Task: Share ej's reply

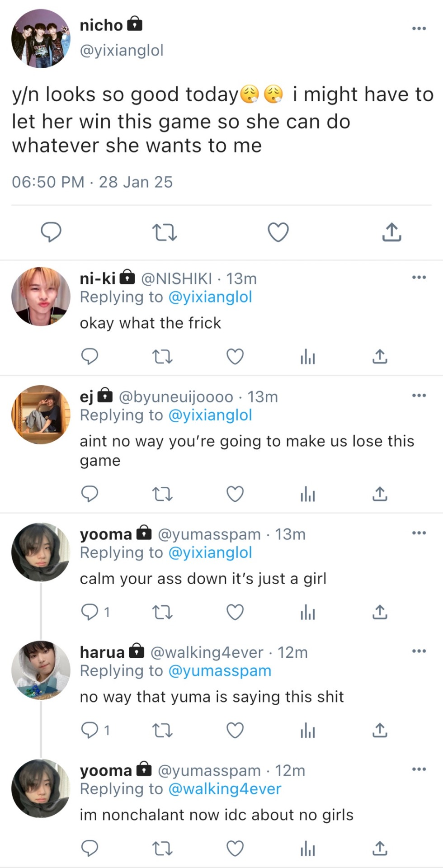Action: pyautogui.click(x=380, y=494)
